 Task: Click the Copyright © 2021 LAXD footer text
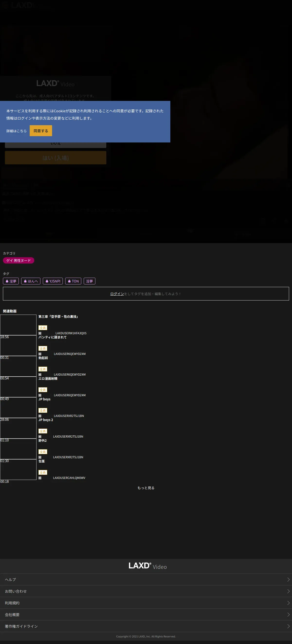coord(146,636)
